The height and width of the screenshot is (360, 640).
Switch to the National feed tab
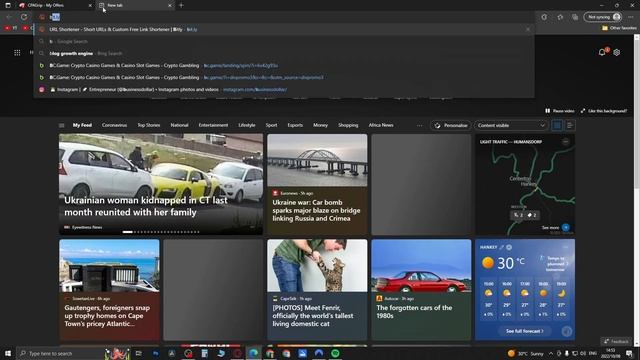(x=179, y=125)
